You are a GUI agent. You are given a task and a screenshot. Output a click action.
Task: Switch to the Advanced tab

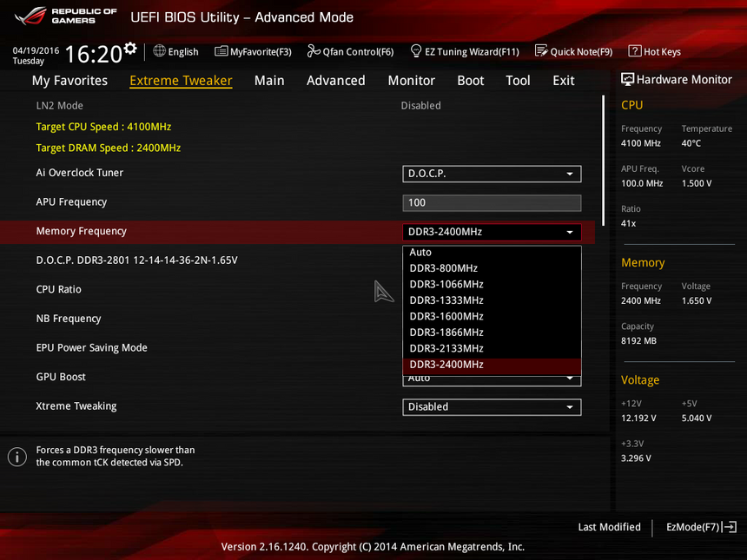(x=335, y=81)
